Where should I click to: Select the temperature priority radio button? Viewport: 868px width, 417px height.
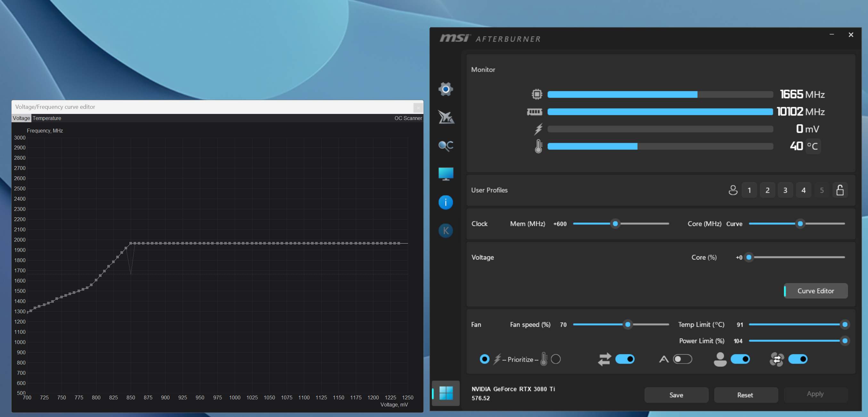(556, 359)
